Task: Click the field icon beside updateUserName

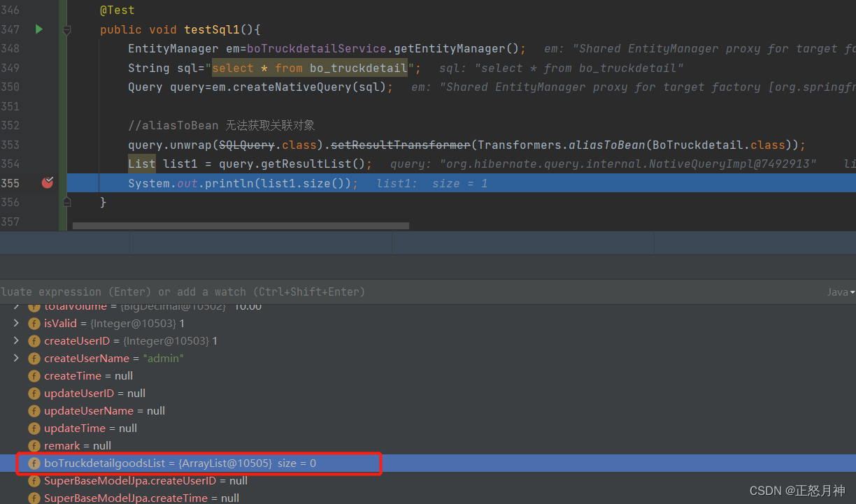Action: point(34,411)
